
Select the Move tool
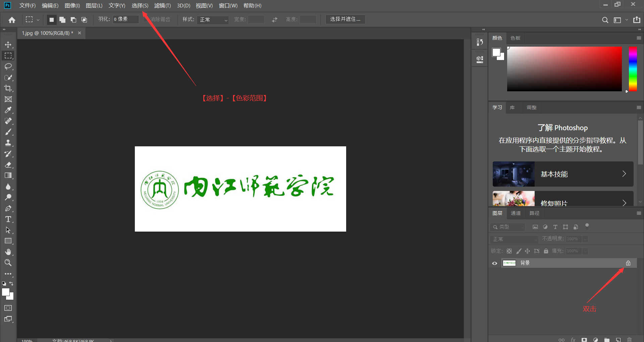(x=8, y=45)
